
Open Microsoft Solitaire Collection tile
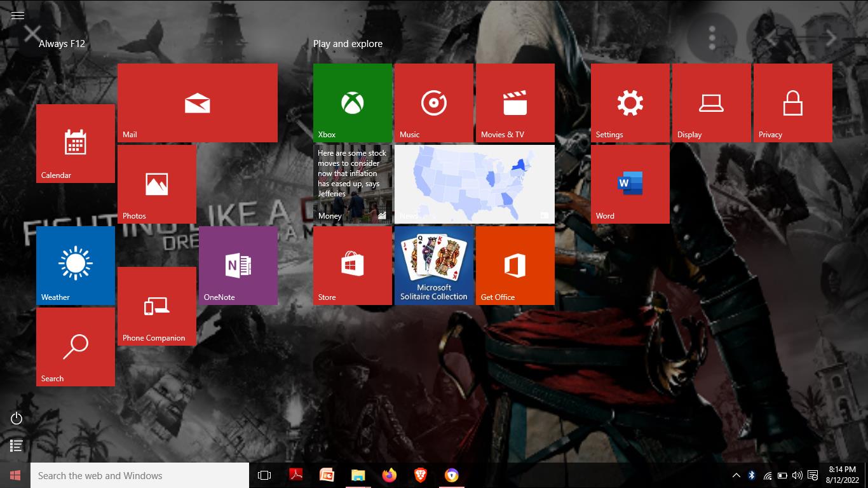434,266
